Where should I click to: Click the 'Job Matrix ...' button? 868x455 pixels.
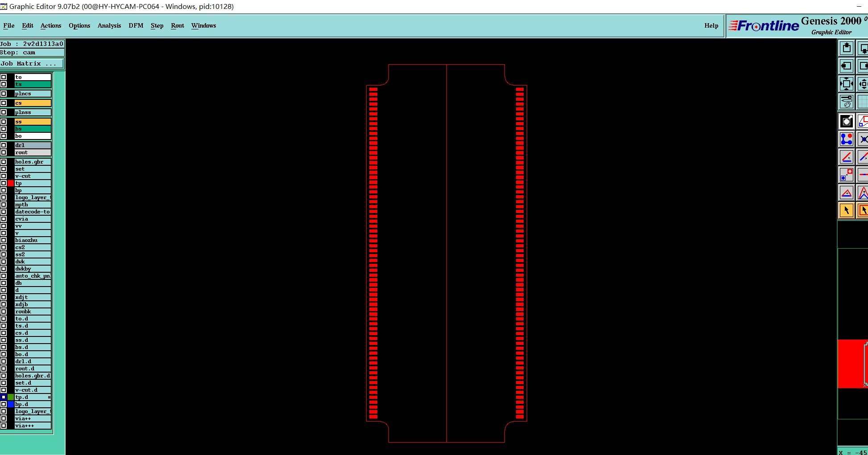[x=32, y=64]
